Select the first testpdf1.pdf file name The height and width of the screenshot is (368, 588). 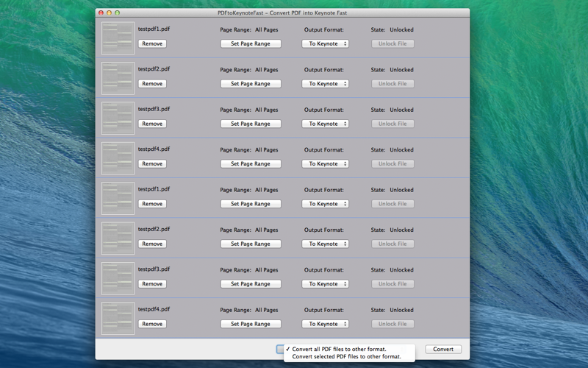click(x=154, y=29)
